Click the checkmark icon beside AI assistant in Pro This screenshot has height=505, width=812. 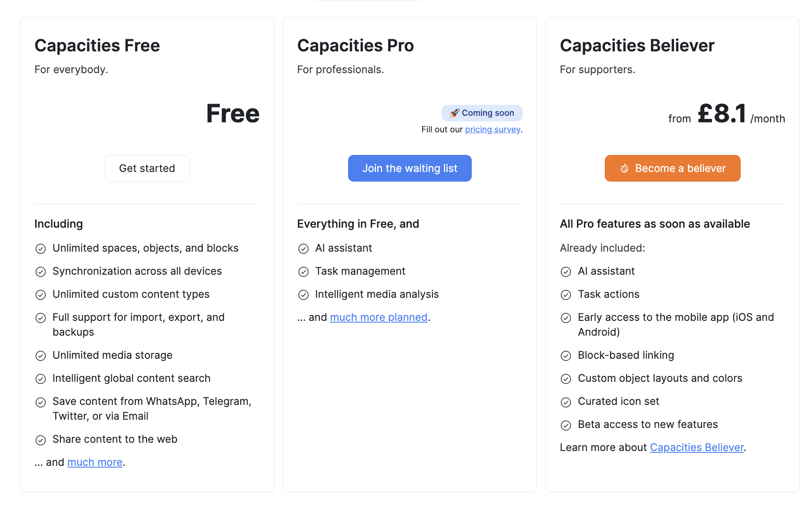[x=303, y=249]
